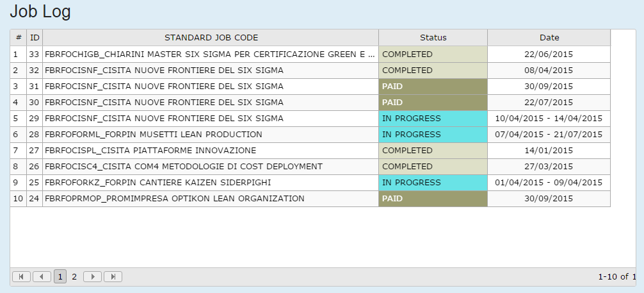Go to next page of results
This screenshot has height=293, width=644.
pyautogui.click(x=93, y=277)
